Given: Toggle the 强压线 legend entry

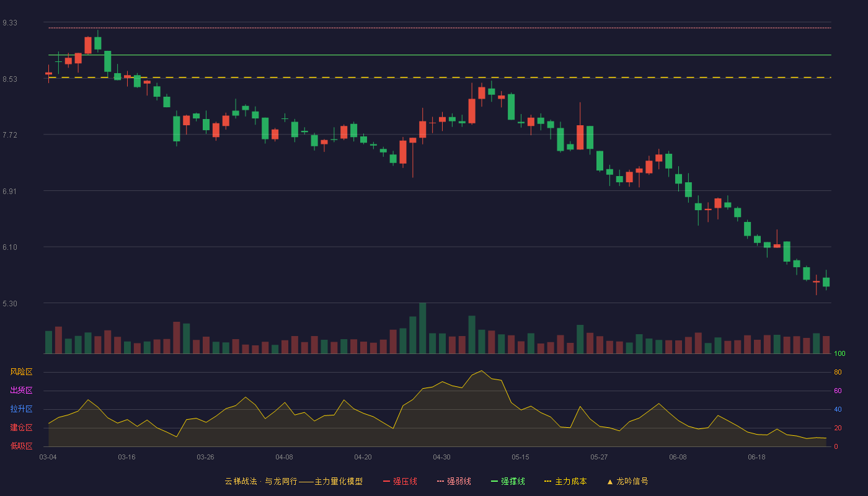Looking at the screenshot, I should click(x=400, y=481).
